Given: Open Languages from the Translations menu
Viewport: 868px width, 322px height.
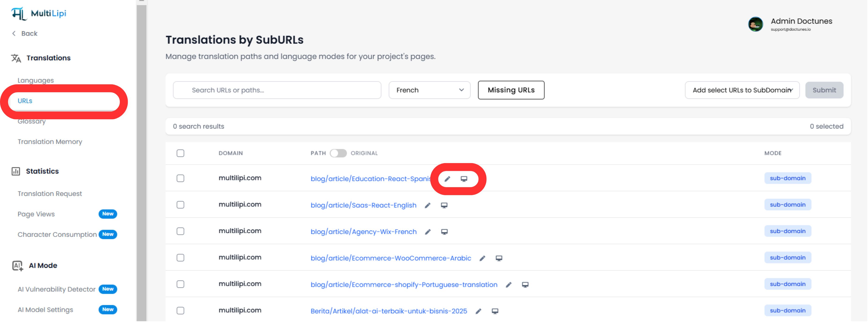Looking at the screenshot, I should click(35, 80).
